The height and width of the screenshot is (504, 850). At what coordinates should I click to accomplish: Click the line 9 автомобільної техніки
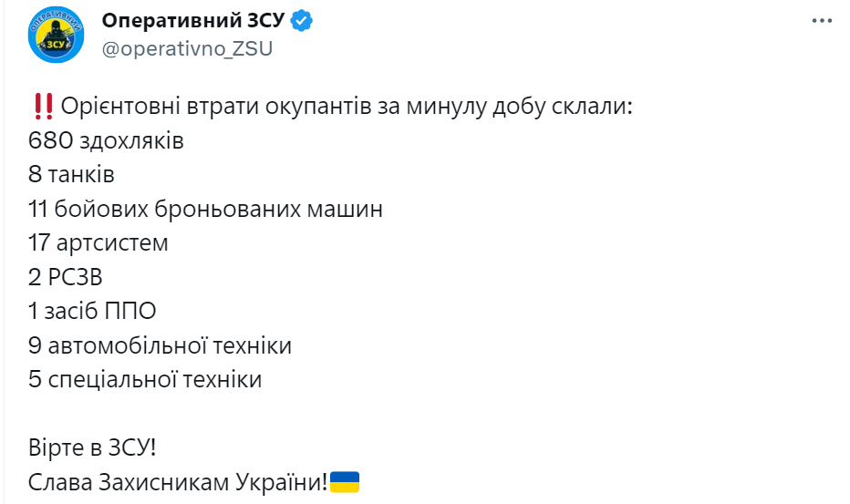(x=160, y=345)
